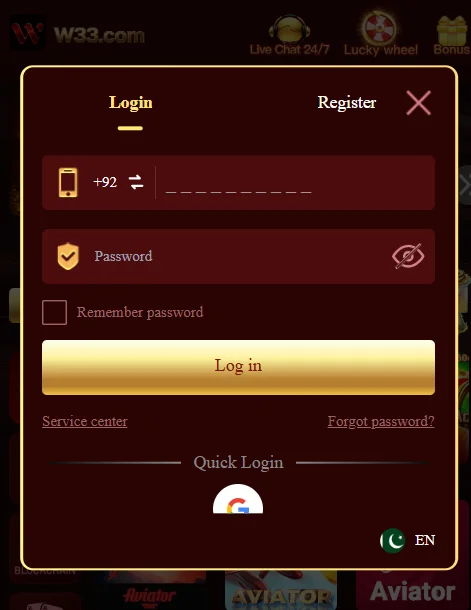Click the Bonus gift box icon
Screen dimensions: 471x610
(452, 30)
